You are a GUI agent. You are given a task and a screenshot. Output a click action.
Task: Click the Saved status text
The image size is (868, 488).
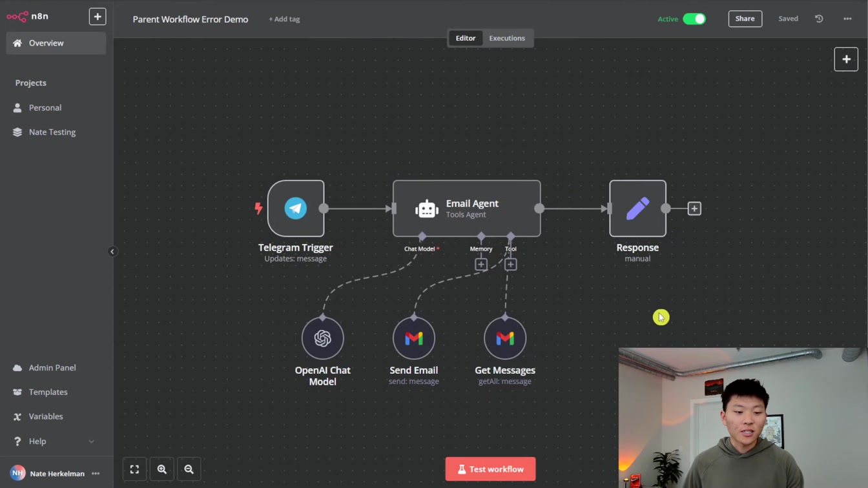click(788, 19)
